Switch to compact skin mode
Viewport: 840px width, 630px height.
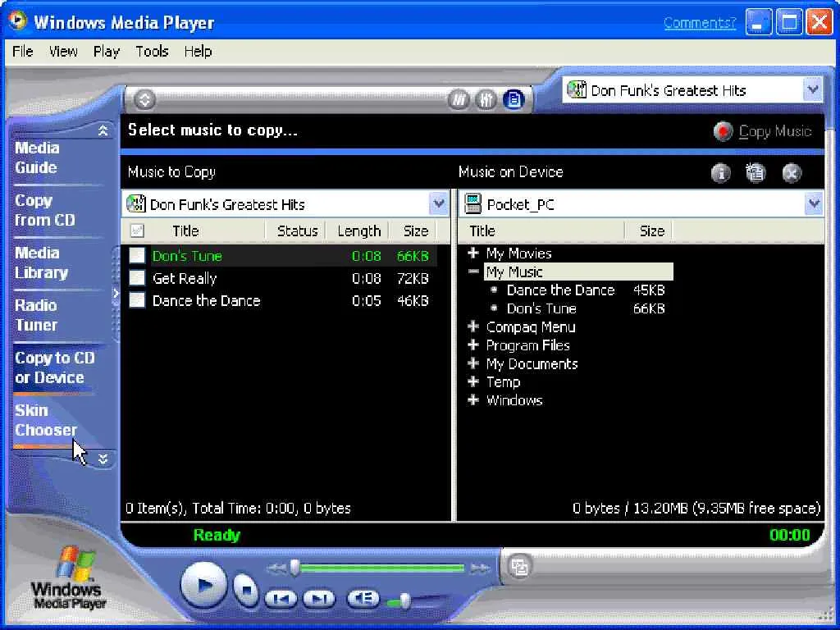tap(519, 567)
